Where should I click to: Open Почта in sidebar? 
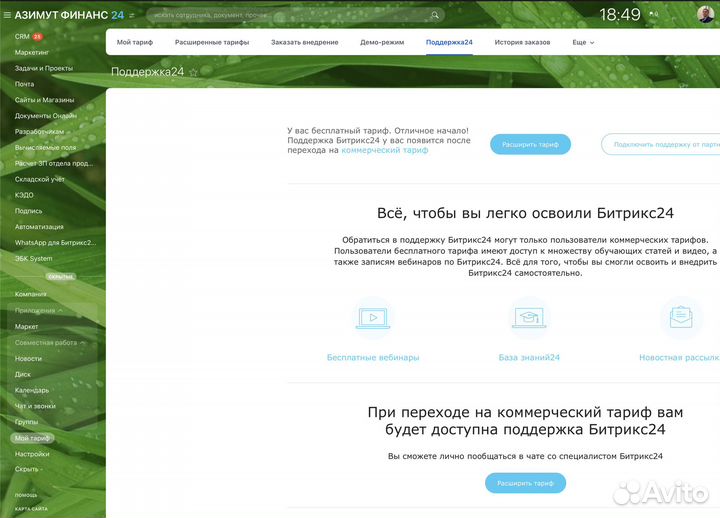tap(24, 84)
